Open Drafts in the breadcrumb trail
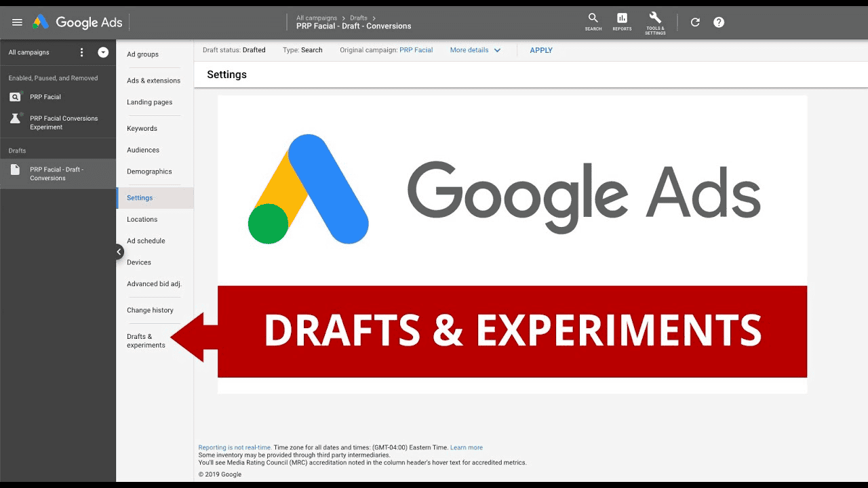The height and width of the screenshot is (488, 868). (359, 18)
